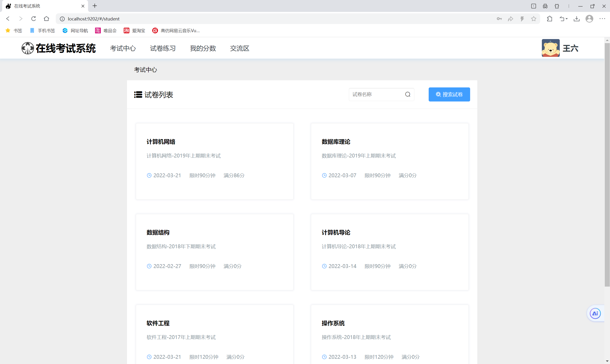Click the magnifier icon in the search field
This screenshot has width=610, height=364.
(407, 94)
